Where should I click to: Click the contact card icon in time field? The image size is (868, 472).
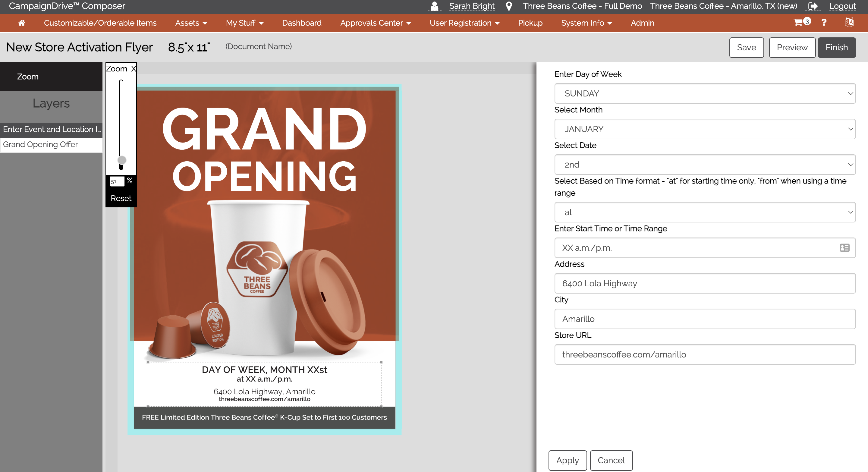pos(844,248)
